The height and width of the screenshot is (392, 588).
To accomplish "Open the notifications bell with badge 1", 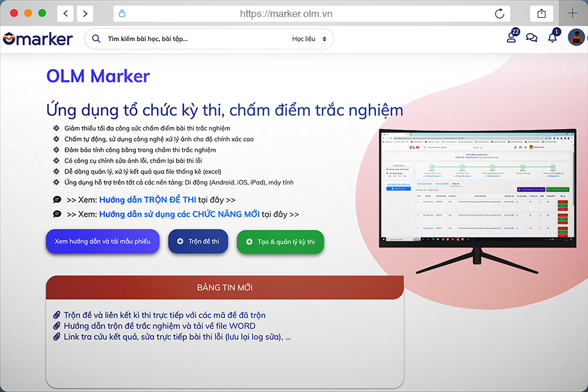I will pyautogui.click(x=552, y=36).
